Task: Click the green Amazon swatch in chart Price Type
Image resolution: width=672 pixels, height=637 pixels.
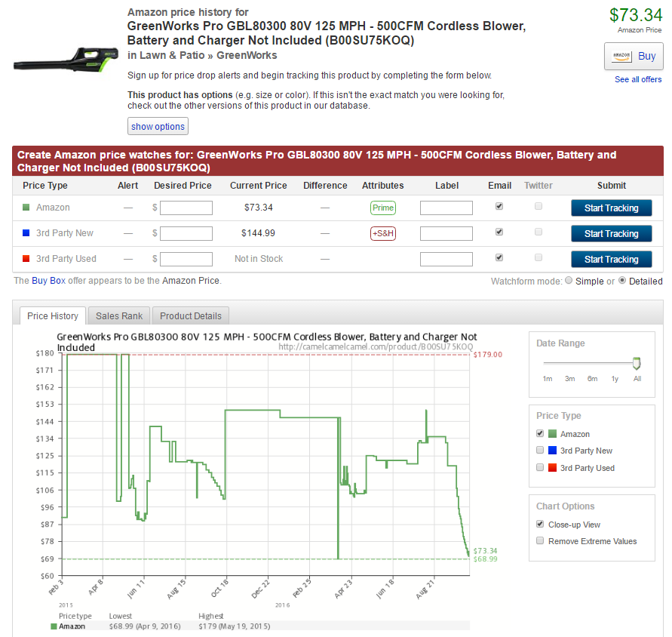Action: 552,434
